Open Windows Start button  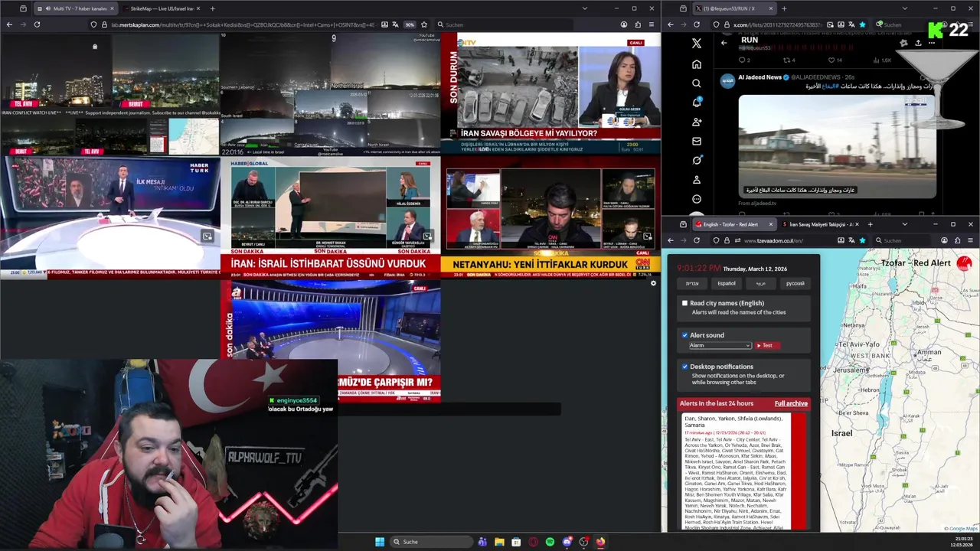[x=380, y=542]
